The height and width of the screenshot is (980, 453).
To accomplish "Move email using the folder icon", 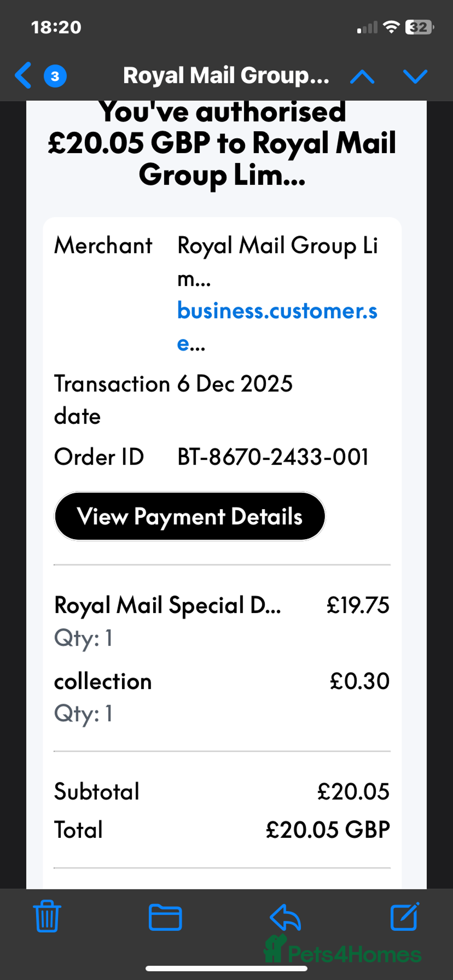I will click(x=165, y=917).
